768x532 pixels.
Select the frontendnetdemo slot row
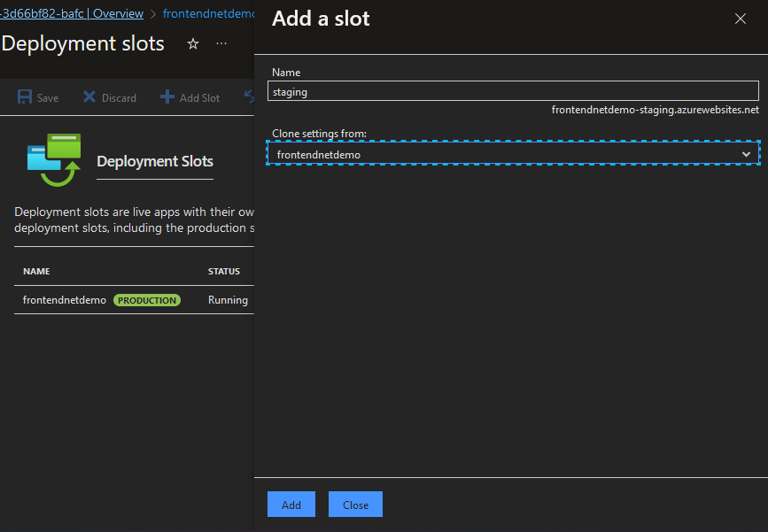[63, 299]
